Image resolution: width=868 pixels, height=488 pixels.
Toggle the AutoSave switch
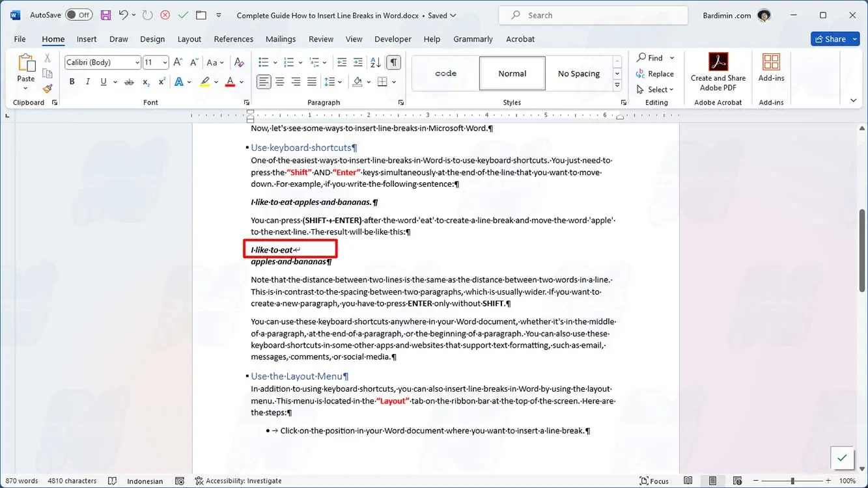coord(79,15)
